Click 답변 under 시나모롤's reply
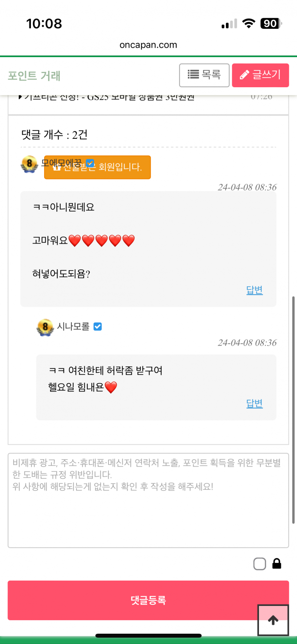 (x=254, y=403)
